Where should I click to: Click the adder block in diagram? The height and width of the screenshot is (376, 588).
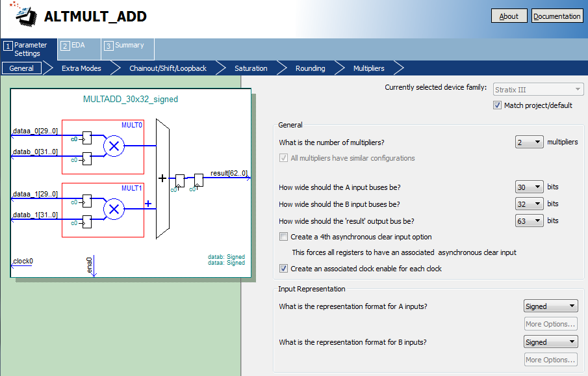coord(162,179)
